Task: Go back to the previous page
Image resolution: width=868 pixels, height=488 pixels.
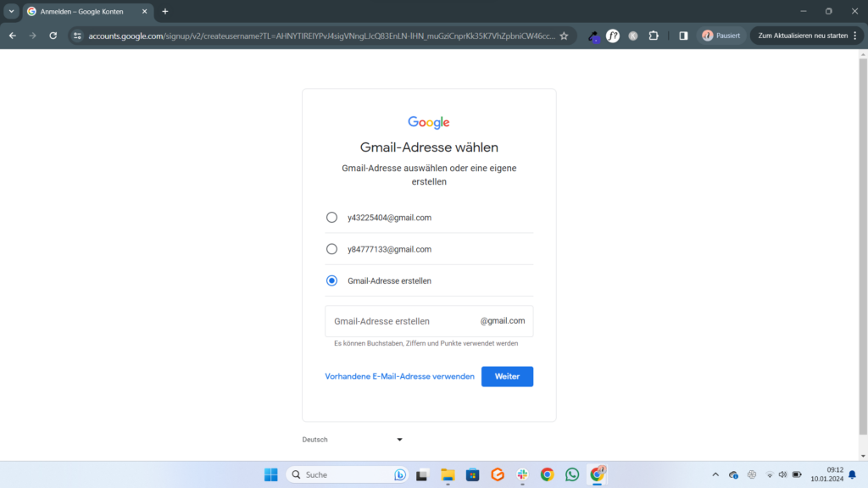Action: (x=13, y=36)
